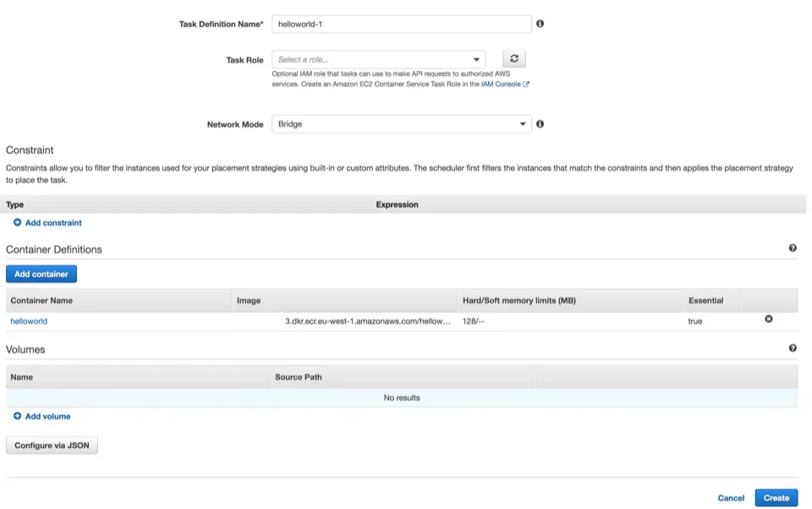
Task: Click help icon for Volumes section
Action: pos(793,348)
